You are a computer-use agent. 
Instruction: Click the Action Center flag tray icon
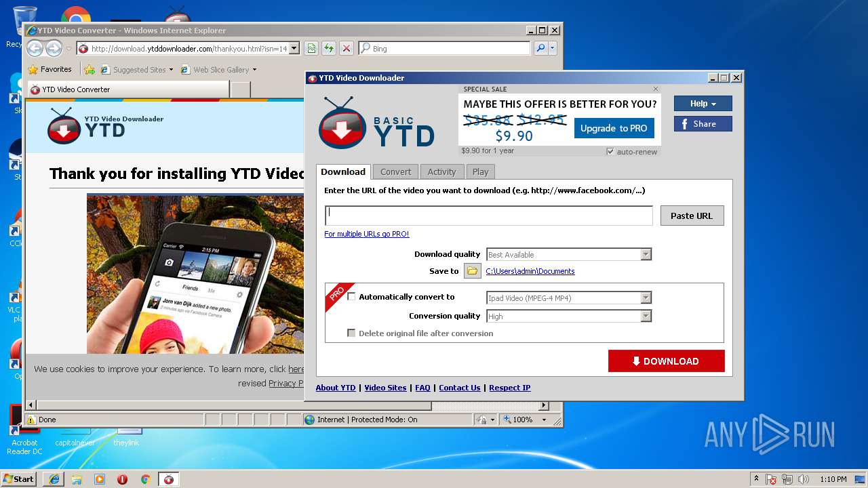click(772, 479)
